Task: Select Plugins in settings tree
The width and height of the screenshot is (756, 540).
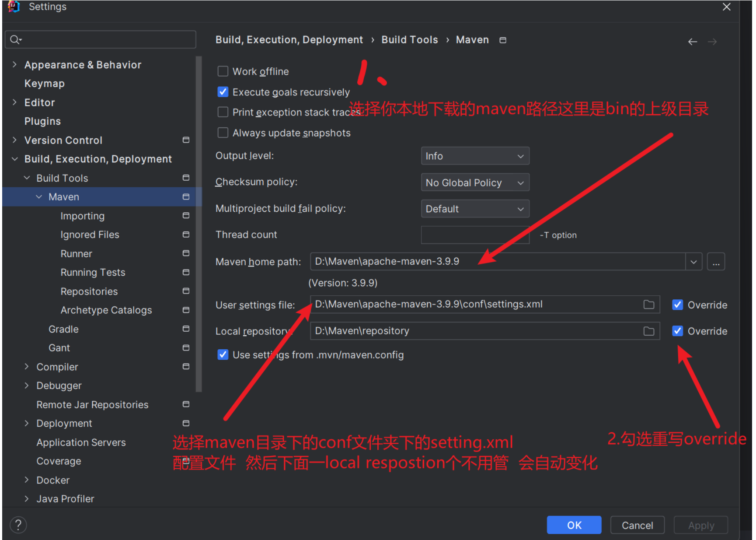Action: [x=42, y=121]
